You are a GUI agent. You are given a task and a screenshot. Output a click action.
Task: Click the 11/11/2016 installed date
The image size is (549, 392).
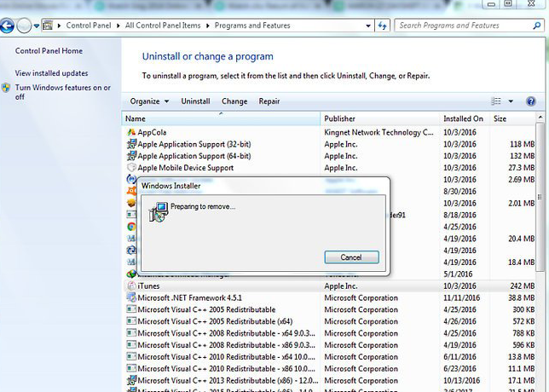click(461, 298)
